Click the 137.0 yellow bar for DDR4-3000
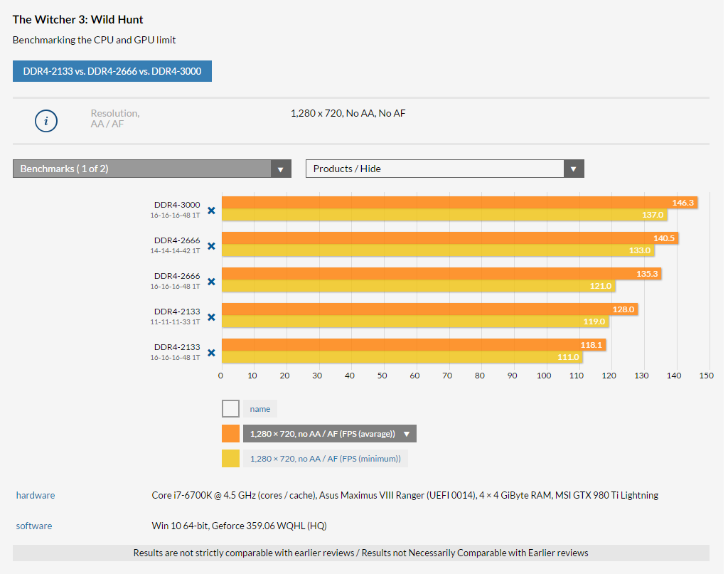 point(444,215)
